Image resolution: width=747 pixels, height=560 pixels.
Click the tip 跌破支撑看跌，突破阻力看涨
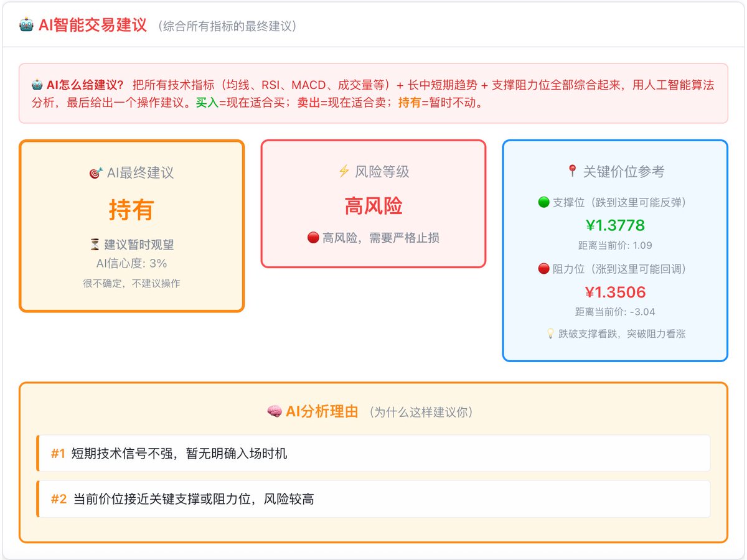coord(622,334)
